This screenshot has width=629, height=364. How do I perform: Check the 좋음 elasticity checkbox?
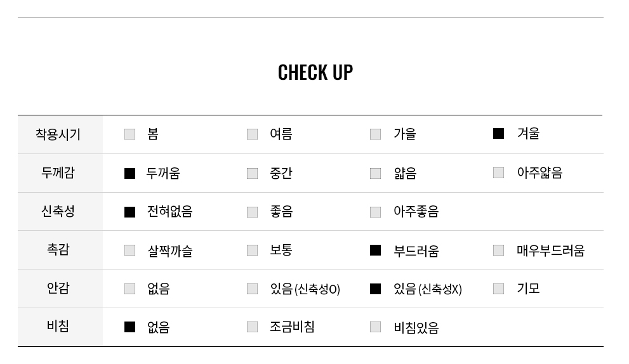tap(253, 212)
